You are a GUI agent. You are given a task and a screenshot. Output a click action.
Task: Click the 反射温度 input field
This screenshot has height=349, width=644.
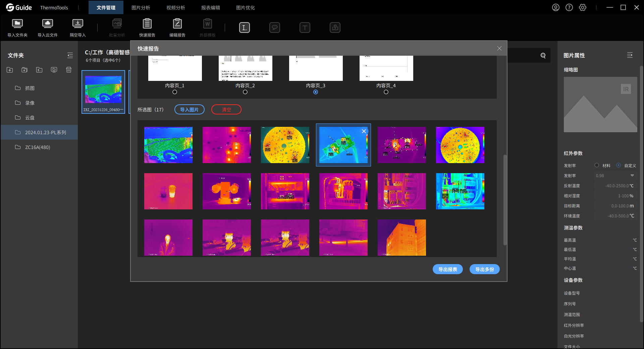click(x=615, y=186)
